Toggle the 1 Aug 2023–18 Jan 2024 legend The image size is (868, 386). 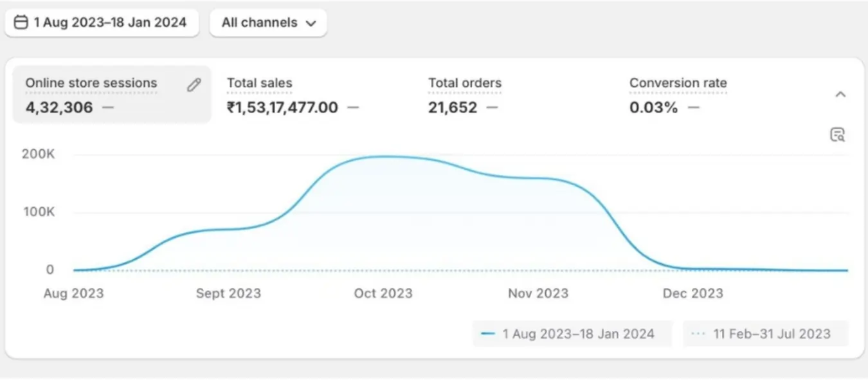point(572,334)
